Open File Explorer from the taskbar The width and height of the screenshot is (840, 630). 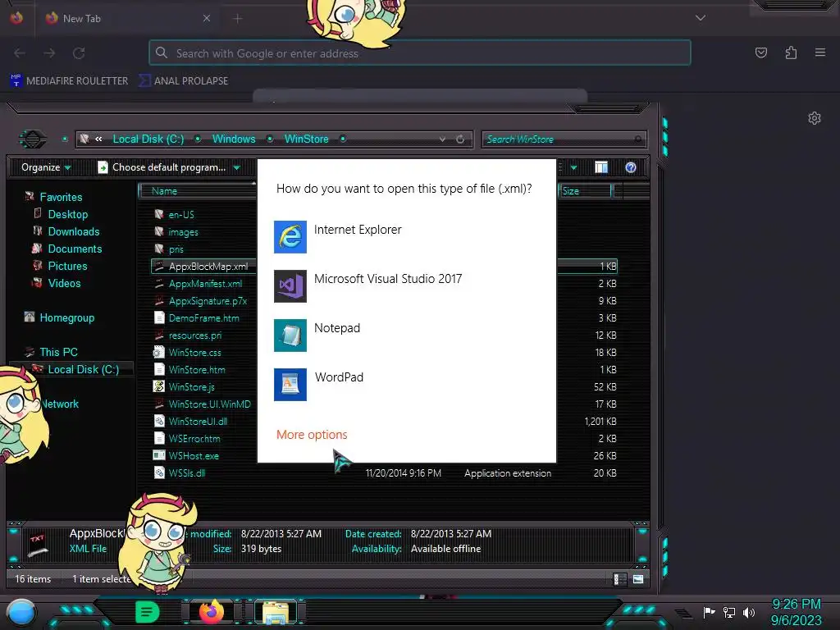[276, 612]
